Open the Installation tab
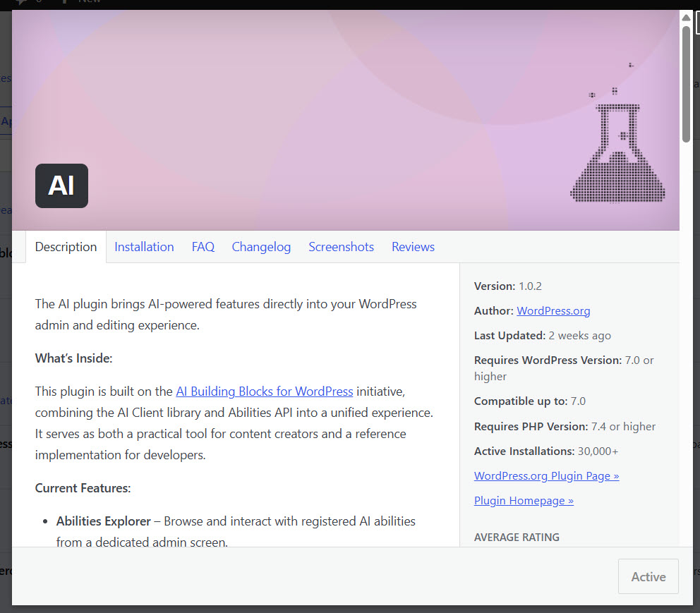The image size is (700, 613). (x=144, y=247)
